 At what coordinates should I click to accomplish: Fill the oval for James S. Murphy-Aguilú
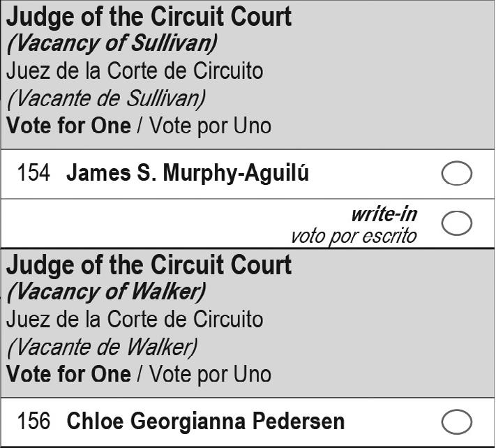pos(457,174)
